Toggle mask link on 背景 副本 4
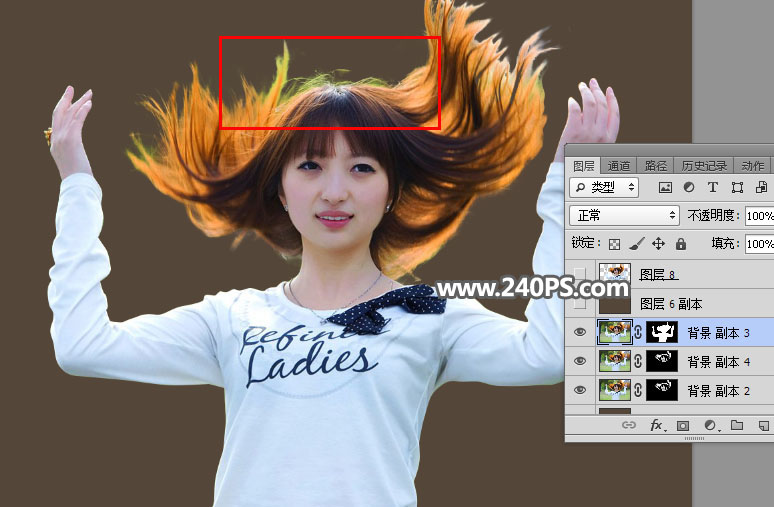Image resolution: width=774 pixels, height=507 pixels. pos(638,361)
